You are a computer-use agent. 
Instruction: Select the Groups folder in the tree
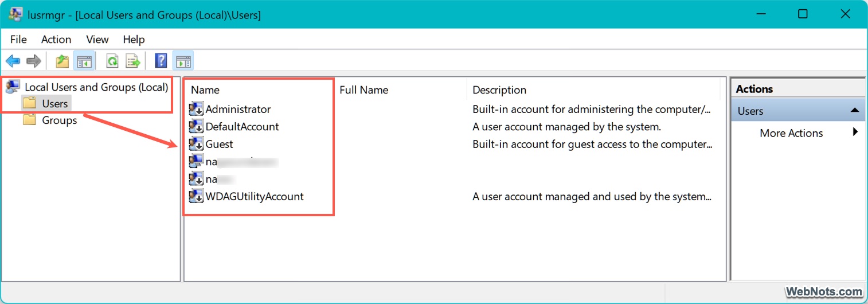pos(59,120)
